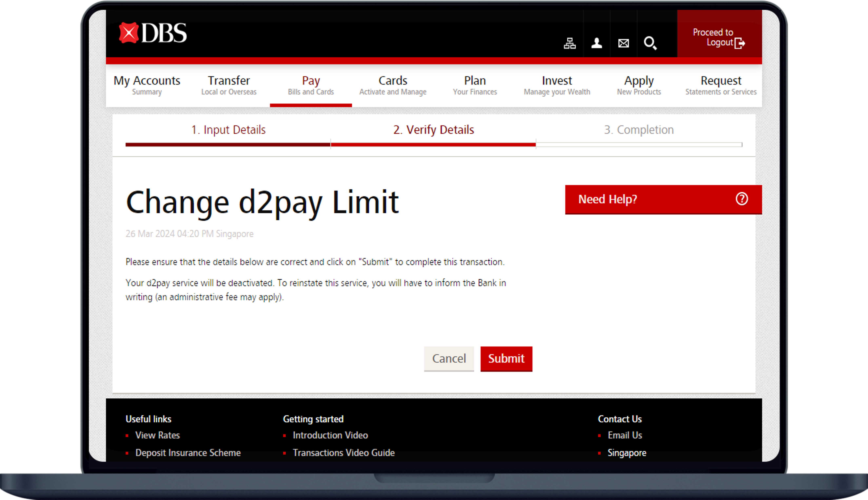Image resolution: width=868 pixels, height=500 pixels.
Task: Open Deposit Insurance Scheme link
Action: click(x=188, y=453)
